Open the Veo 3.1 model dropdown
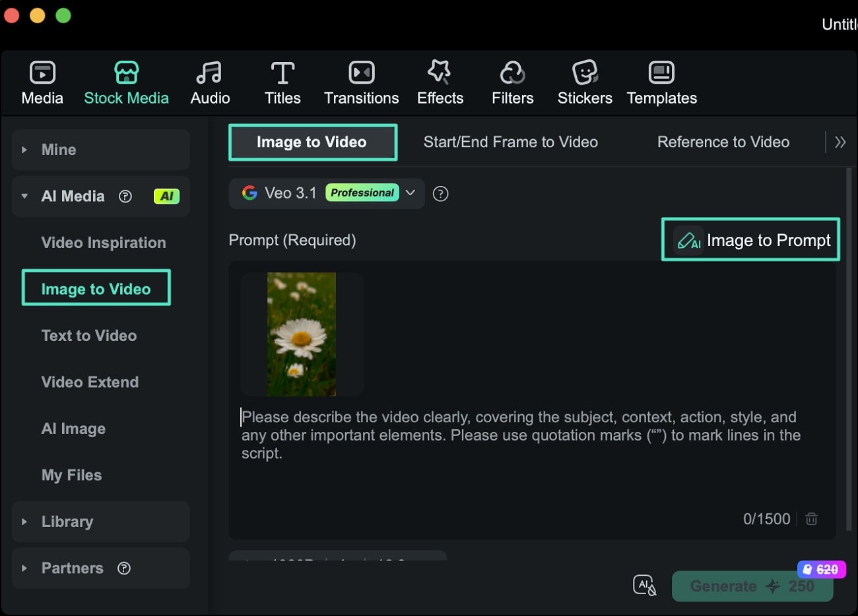The image size is (858, 616). (x=327, y=193)
